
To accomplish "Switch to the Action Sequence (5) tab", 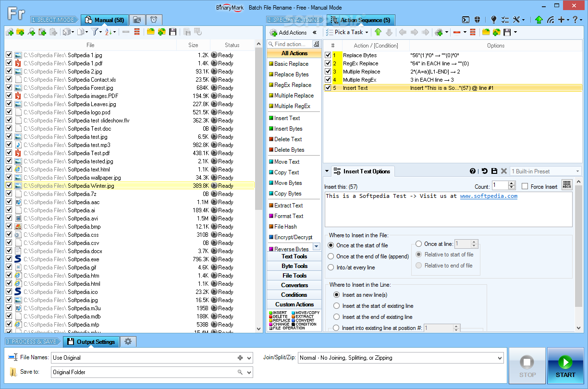I will (x=361, y=20).
